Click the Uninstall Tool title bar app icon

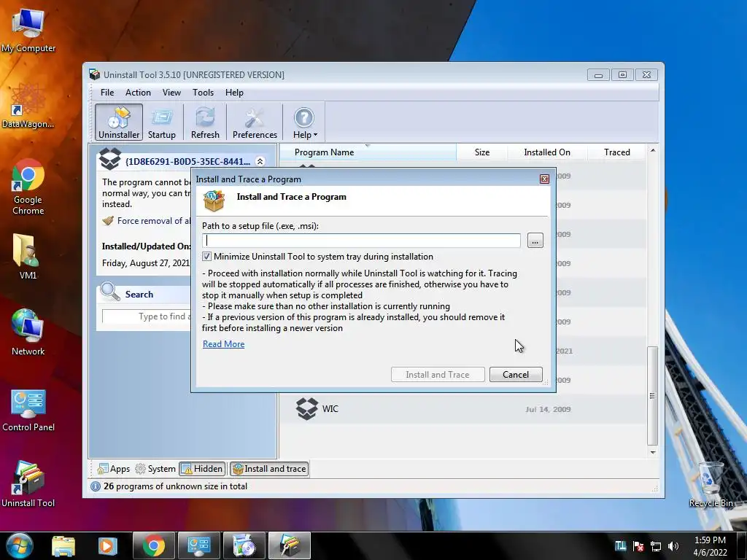95,74
